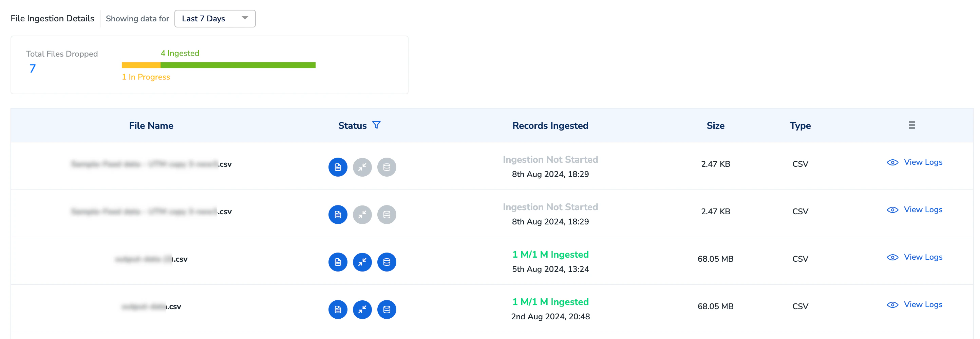Sort by the File Name column header
Viewport: 980px width, 339px height.
coord(151,125)
